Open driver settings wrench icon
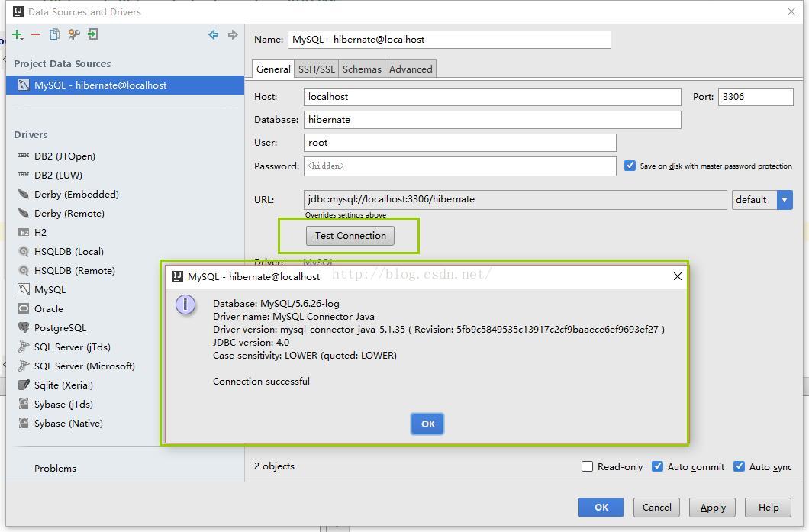The height and width of the screenshot is (532, 809). point(74,34)
